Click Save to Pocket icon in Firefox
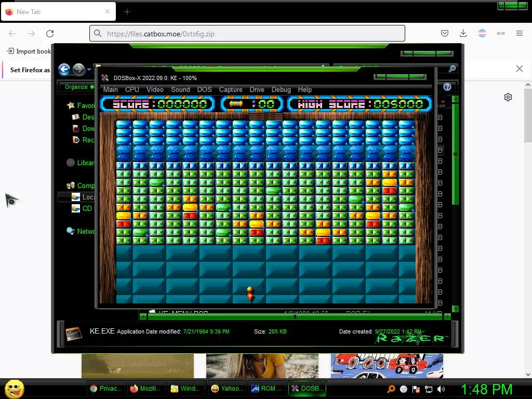The image size is (532, 399). pos(445,33)
